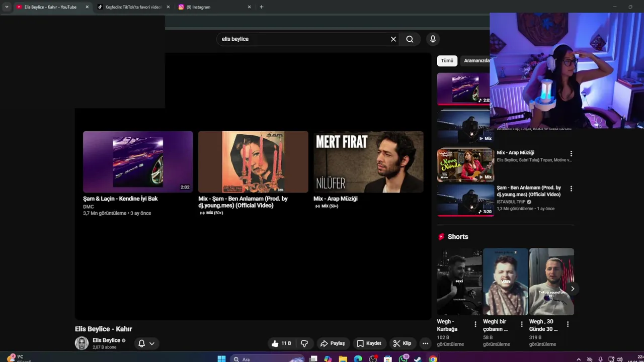Open options for Wegh bir çobanın short

click(522, 324)
